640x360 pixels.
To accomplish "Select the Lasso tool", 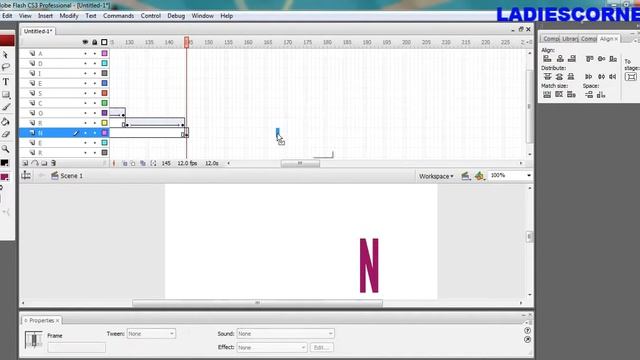I will (5, 67).
